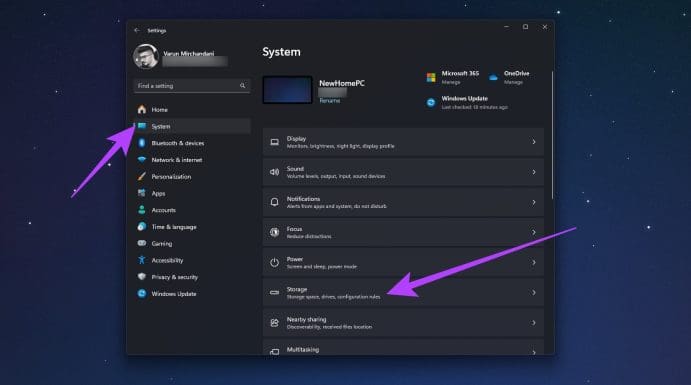The width and height of the screenshot is (691, 385).
Task: Expand the Nearby sharing row chevron
Action: click(x=534, y=323)
